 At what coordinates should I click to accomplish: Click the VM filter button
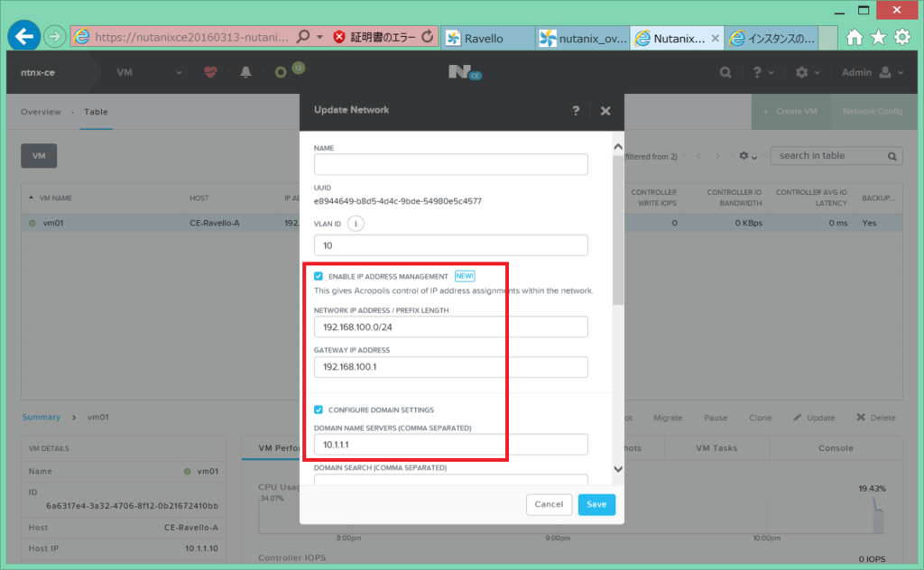[x=39, y=156]
